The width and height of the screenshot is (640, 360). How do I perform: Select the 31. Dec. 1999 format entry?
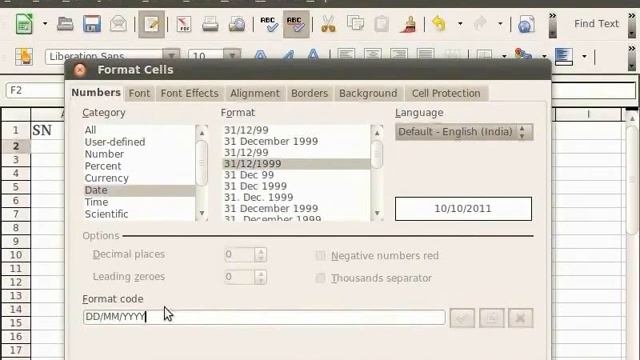tap(296, 197)
